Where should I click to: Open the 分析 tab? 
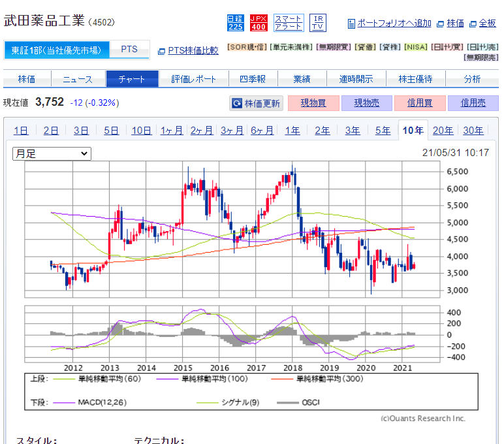click(472, 79)
